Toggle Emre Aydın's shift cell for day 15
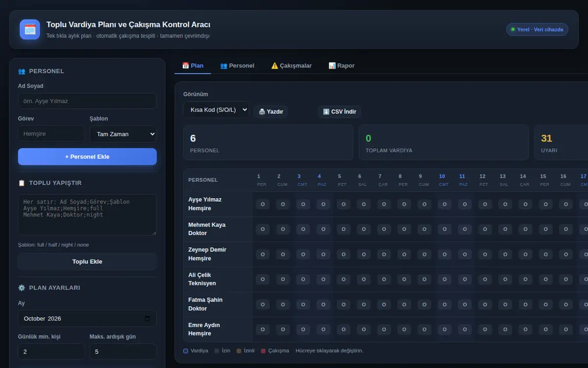Image resolution: width=588 pixels, height=368 pixels. tap(545, 329)
